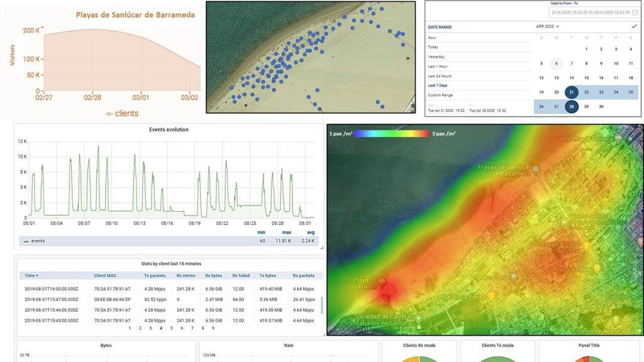Select April 21 in the calendar
Screen dimensions: 644x362
tap(571, 92)
